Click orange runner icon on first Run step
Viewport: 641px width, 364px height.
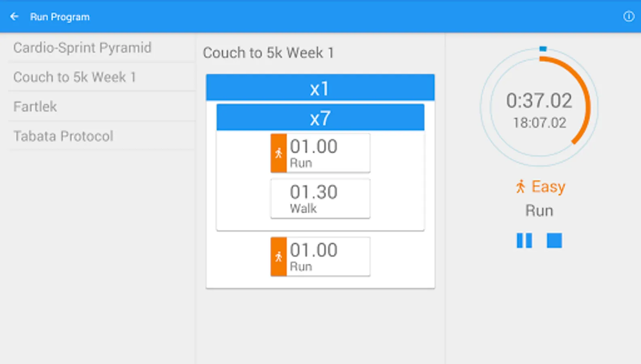click(278, 153)
